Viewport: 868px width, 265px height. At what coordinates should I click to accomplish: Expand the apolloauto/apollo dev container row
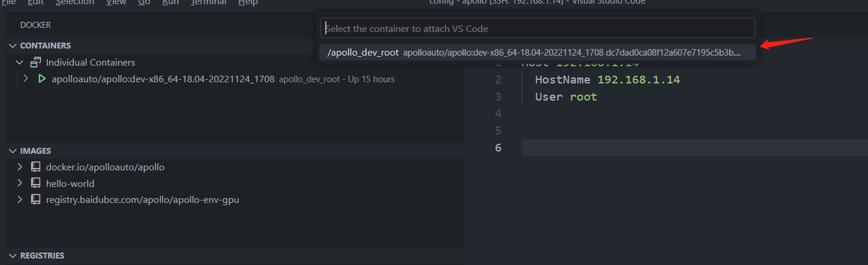coord(25,79)
